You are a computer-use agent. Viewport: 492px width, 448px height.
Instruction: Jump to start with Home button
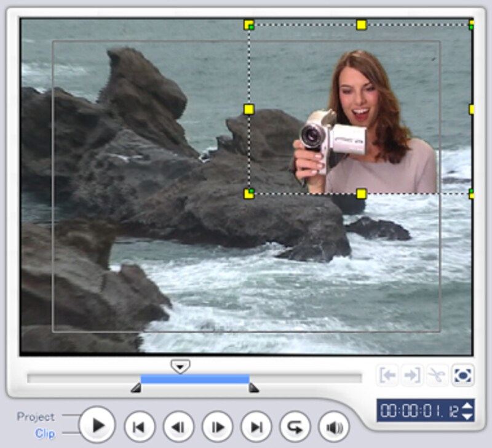pyautogui.click(x=139, y=426)
